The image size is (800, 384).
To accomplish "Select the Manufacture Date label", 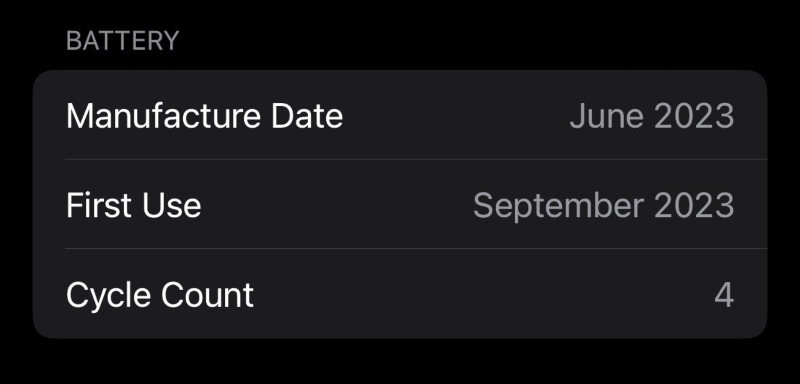I will pos(205,116).
